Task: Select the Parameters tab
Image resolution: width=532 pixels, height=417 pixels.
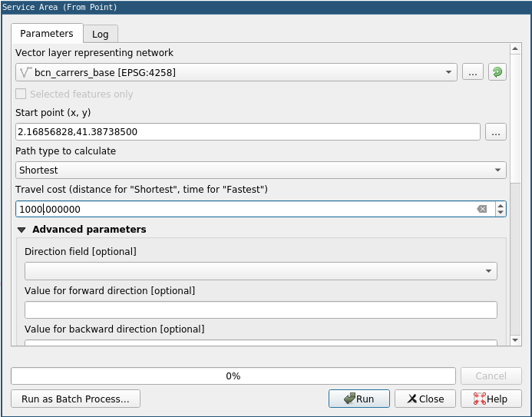Action: pos(47,34)
